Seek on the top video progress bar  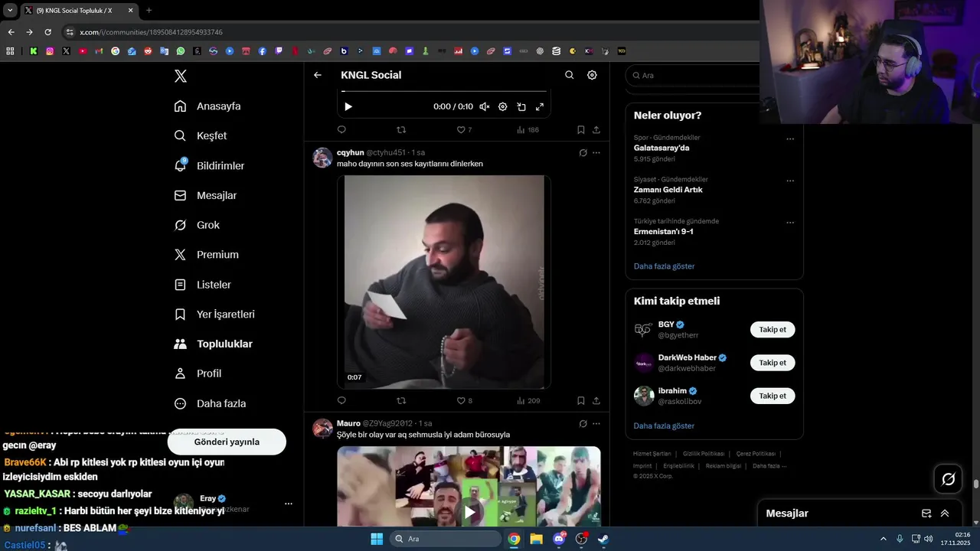point(444,91)
